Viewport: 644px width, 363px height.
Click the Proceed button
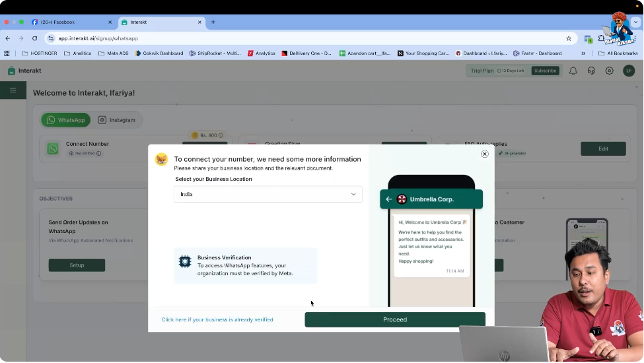(395, 319)
